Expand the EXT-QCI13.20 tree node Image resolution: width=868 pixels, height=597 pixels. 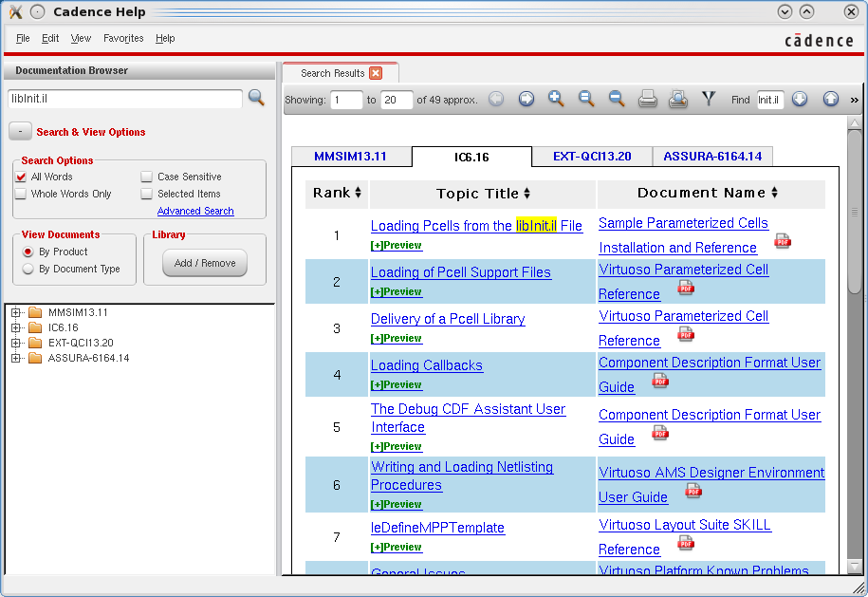15,343
